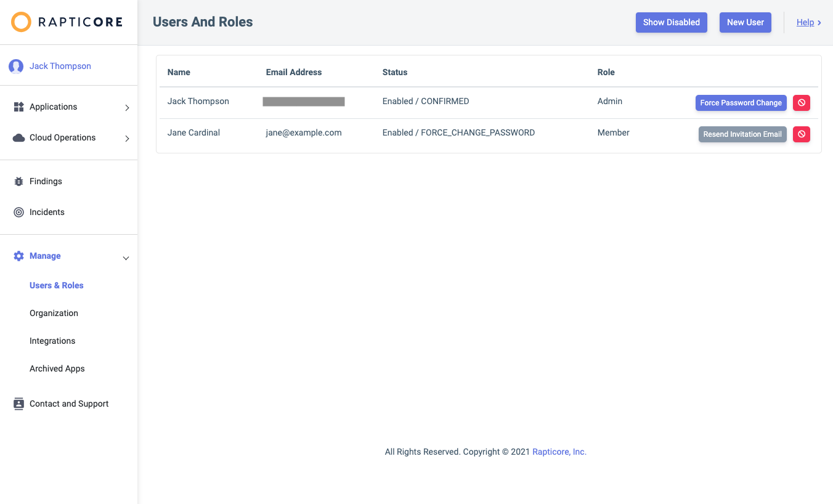
Task: Force password change for Jack Thompson
Action: (741, 103)
